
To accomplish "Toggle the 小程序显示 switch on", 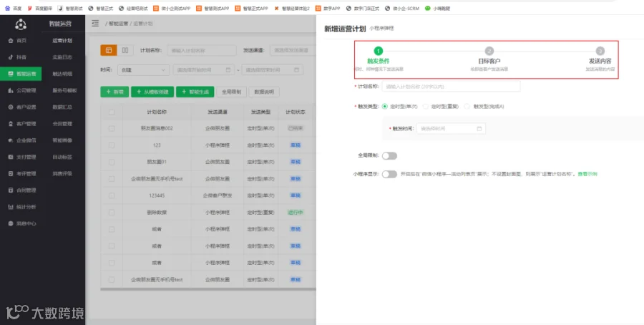I will coord(389,174).
